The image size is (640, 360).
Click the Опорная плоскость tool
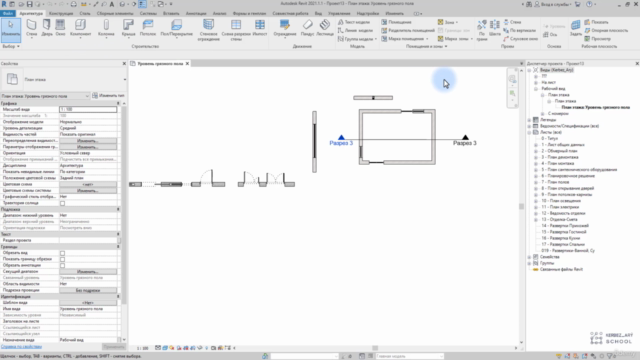point(606,30)
